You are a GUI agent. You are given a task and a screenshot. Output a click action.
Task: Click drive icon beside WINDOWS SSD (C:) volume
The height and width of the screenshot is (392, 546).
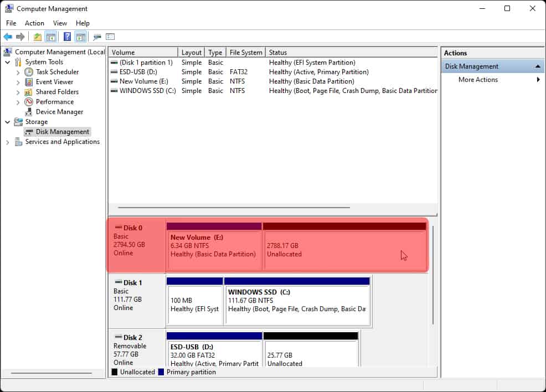point(114,91)
